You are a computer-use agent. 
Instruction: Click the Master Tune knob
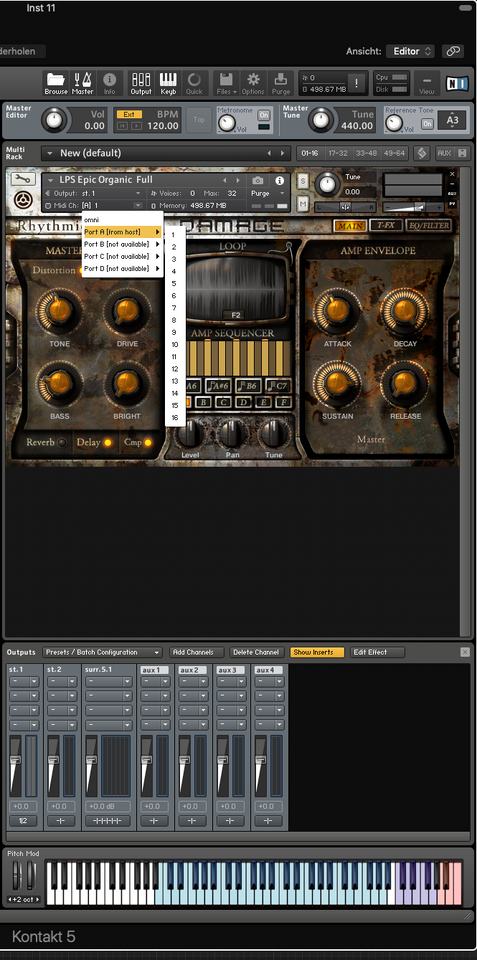(323, 120)
